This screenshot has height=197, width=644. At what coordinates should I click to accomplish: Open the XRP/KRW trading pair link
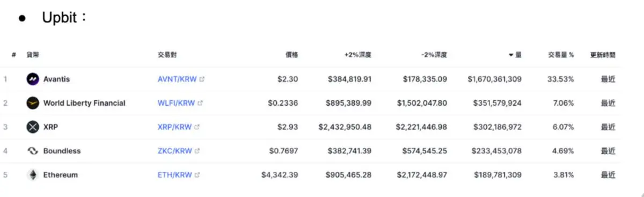coord(174,127)
